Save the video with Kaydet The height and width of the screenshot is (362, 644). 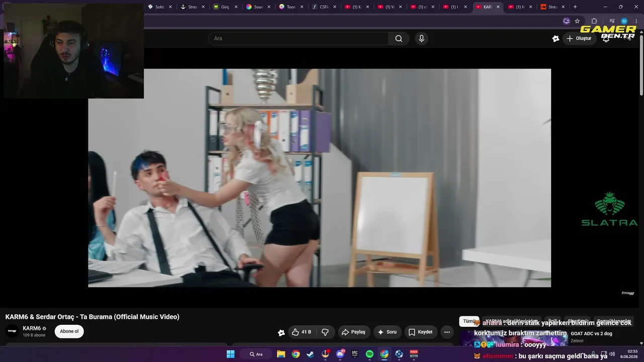click(x=421, y=332)
